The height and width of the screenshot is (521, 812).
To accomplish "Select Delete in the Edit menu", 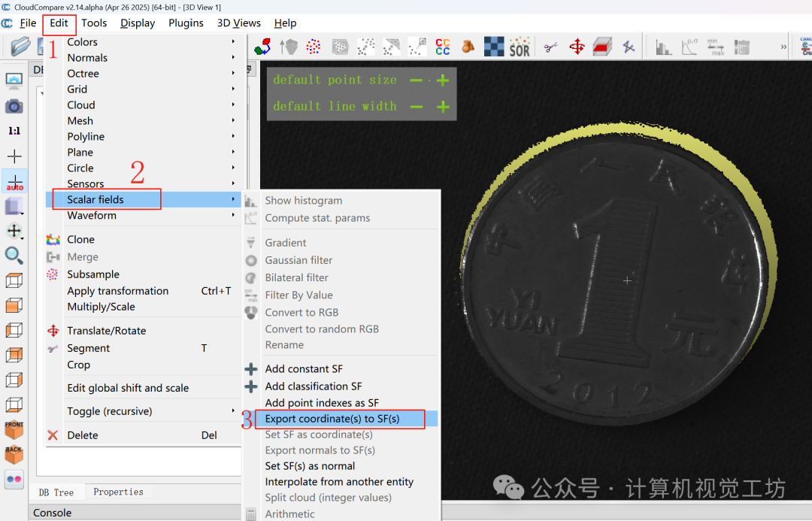I will (x=144, y=435).
